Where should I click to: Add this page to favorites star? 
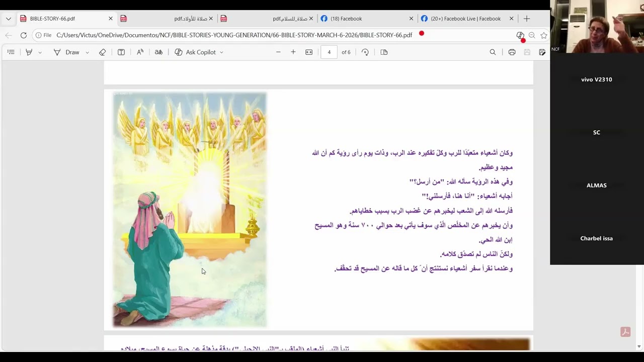tap(544, 35)
